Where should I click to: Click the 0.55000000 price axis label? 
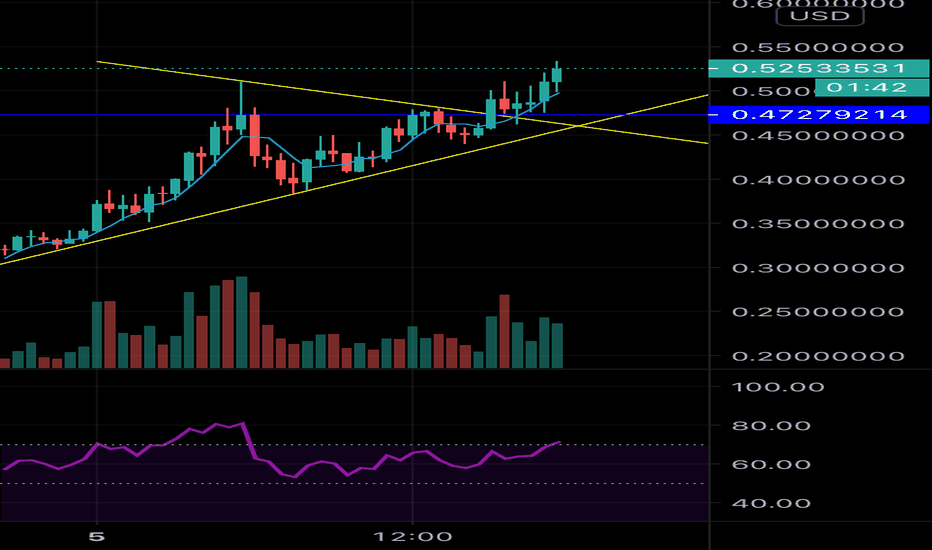[818, 48]
